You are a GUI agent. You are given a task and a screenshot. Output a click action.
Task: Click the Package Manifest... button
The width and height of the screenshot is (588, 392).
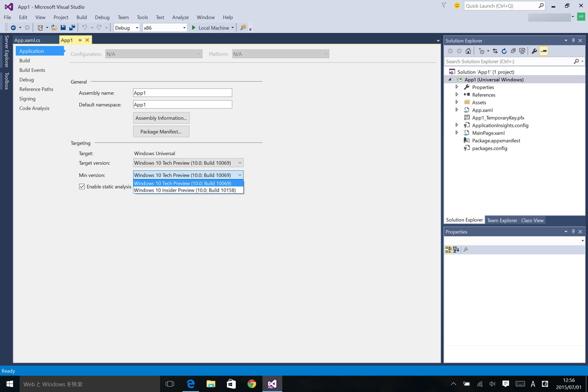pos(161,132)
